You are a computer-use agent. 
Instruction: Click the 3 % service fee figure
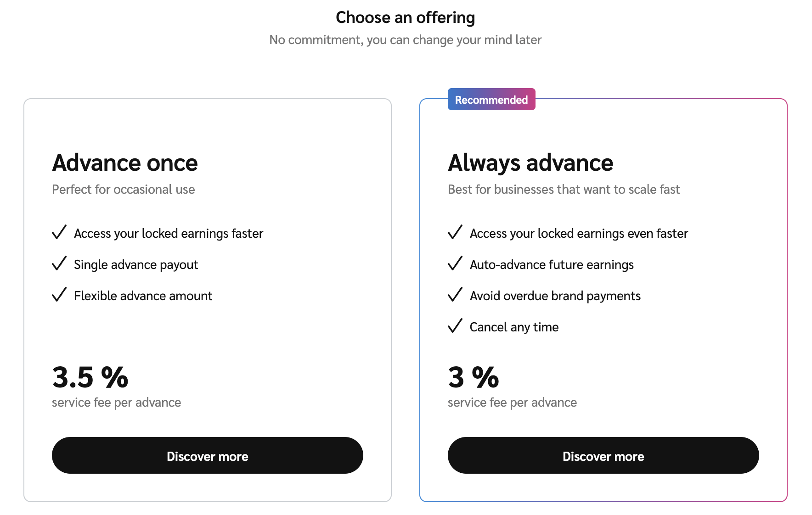(473, 377)
